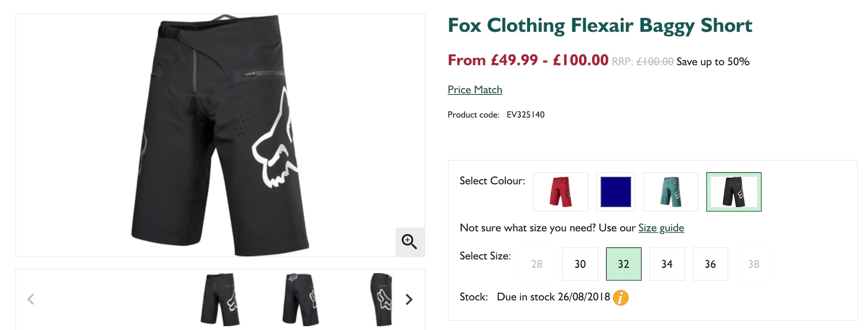868x330 pixels.
Task: Choose size 34
Action: coord(667,264)
